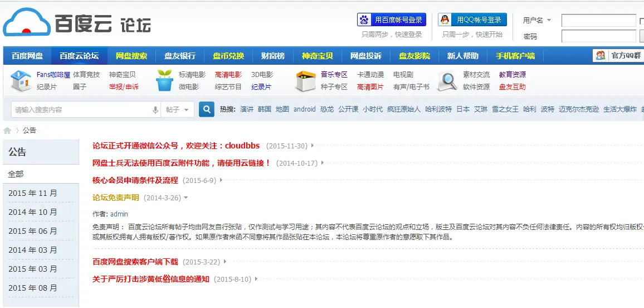Viewport: 644px width, 308px height.
Task: Click the hot search term android
Action: click(304, 109)
